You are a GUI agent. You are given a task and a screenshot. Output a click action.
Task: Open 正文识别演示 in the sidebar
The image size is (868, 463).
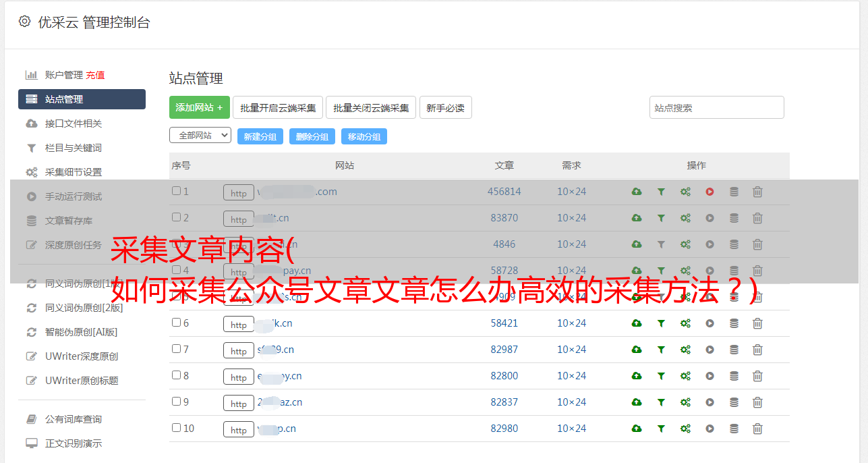pos(74,443)
